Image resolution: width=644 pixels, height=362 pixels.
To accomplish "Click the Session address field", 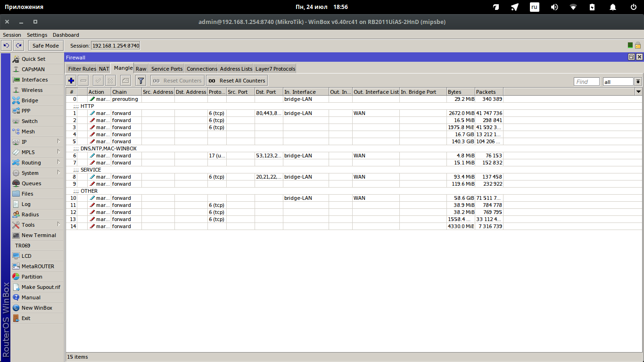I will 116,46.
